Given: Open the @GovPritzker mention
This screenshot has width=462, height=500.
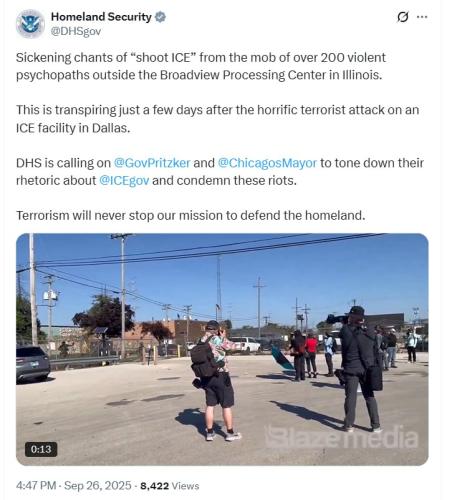Looking at the screenshot, I should pos(152,163).
